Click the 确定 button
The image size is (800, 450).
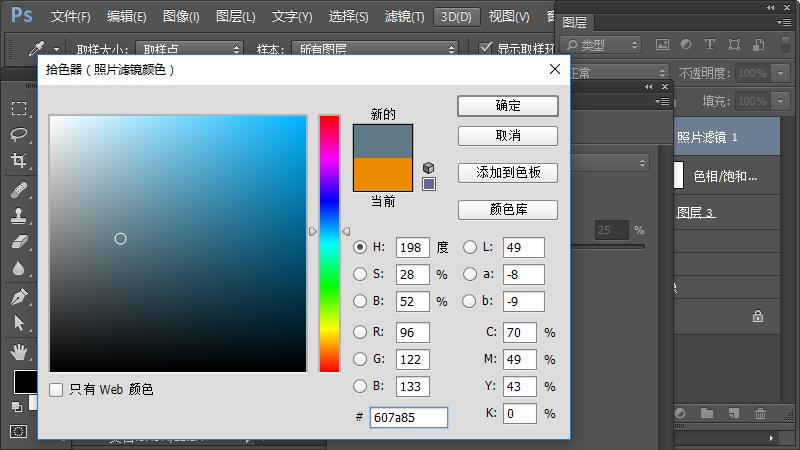(508, 106)
